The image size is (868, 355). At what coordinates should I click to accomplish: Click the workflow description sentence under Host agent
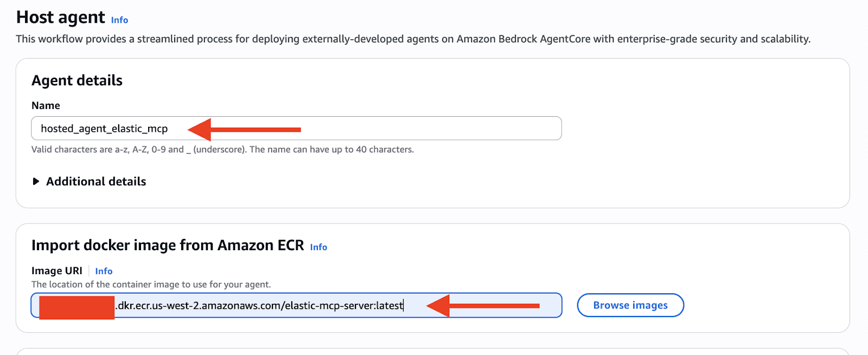click(413, 39)
